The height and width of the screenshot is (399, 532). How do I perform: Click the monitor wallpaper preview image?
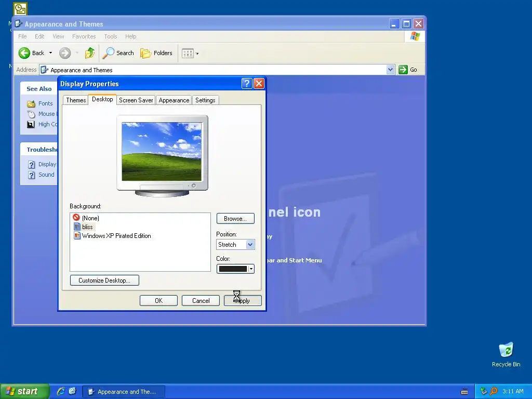162,152
